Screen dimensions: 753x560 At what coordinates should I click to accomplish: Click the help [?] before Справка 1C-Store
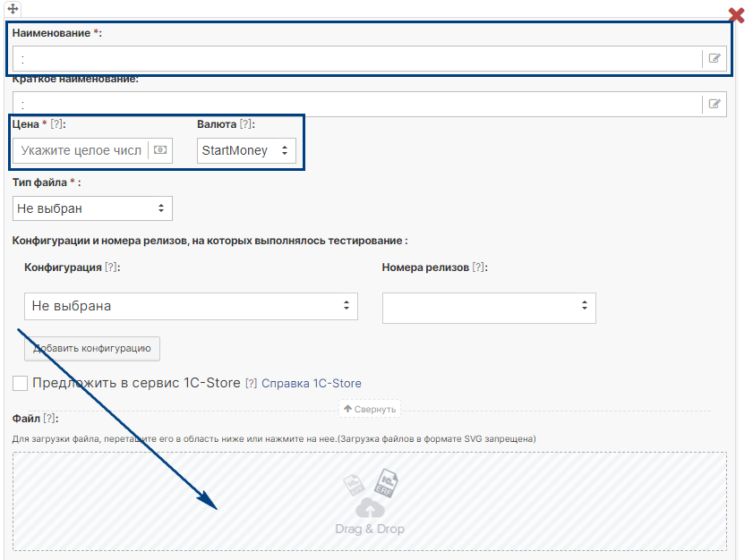(252, 384)
